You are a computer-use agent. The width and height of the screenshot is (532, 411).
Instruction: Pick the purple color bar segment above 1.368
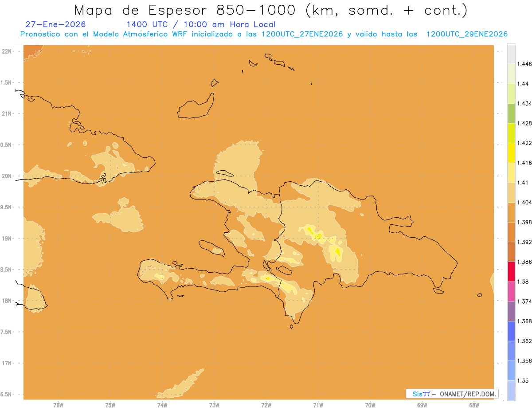511,311
